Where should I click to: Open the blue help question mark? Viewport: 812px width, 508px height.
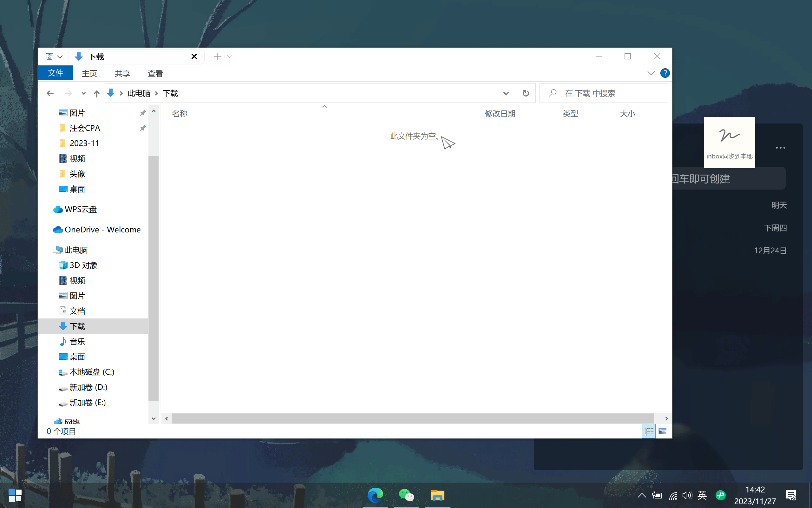click(x=665, y=73)
